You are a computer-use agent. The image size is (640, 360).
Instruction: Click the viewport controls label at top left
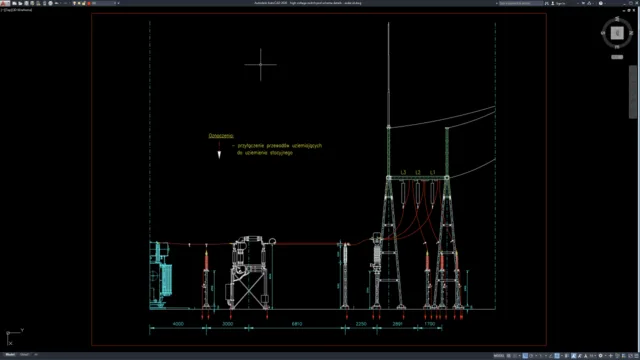pos(16,9)
